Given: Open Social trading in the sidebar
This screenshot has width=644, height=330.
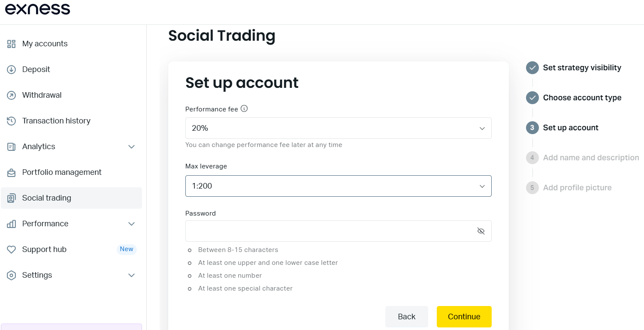Looking at the screenshot, I should click(47, 198).
